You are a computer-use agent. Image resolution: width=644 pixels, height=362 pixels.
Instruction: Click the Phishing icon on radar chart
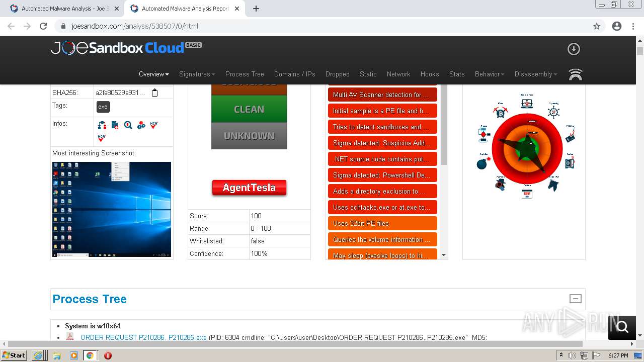(x=570, y=135)
